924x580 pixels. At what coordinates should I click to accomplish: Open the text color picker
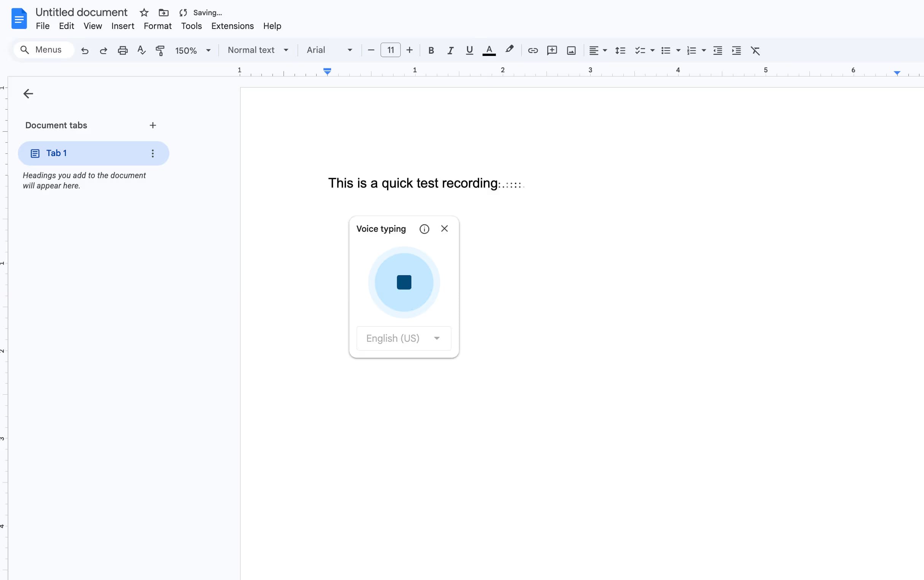pyautogui.click(x=489, y=50)
